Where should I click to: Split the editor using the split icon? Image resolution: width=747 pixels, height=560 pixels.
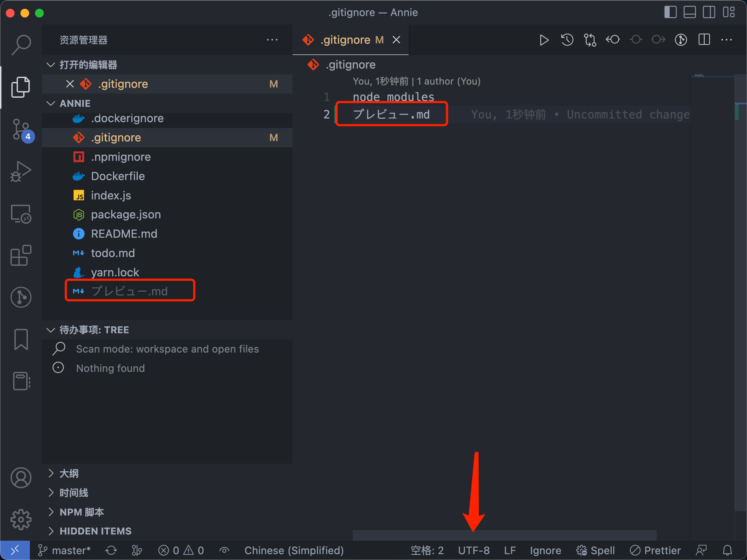pos(704,40)
